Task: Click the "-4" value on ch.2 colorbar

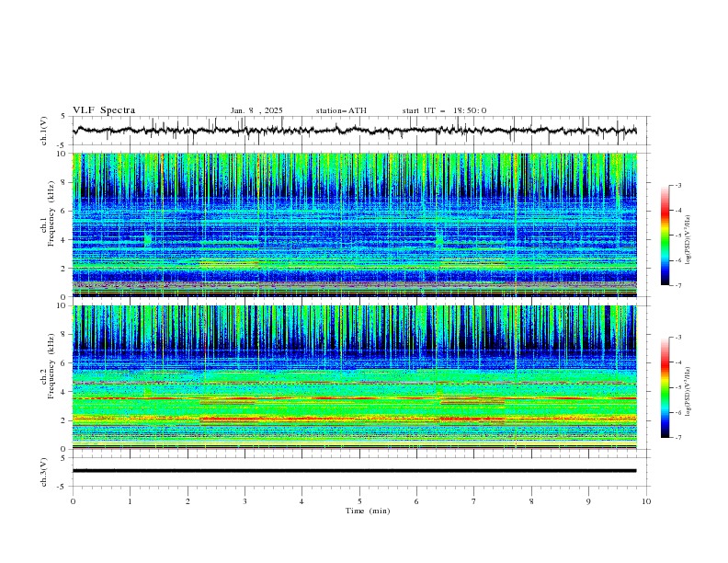Action: 678,362
